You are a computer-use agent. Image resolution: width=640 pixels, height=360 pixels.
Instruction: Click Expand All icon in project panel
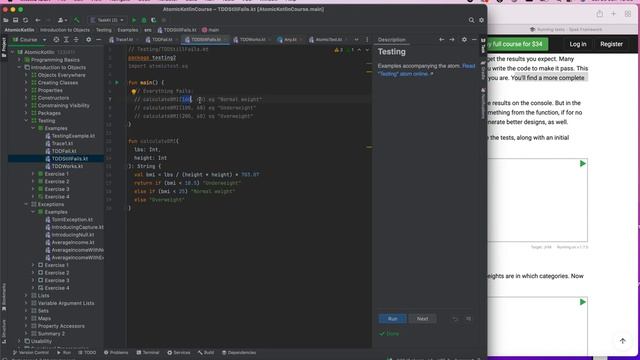(66, 40)
